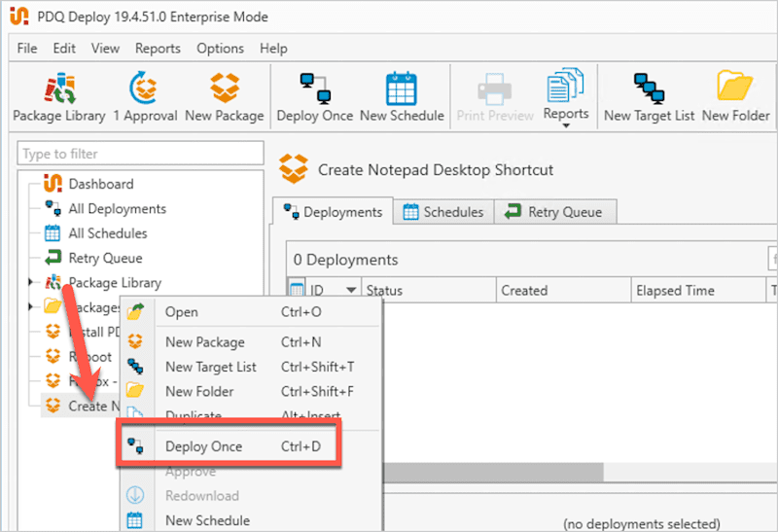Open the File menu
This screenshot has height=532, width=778.
click(x=27, y=49)
